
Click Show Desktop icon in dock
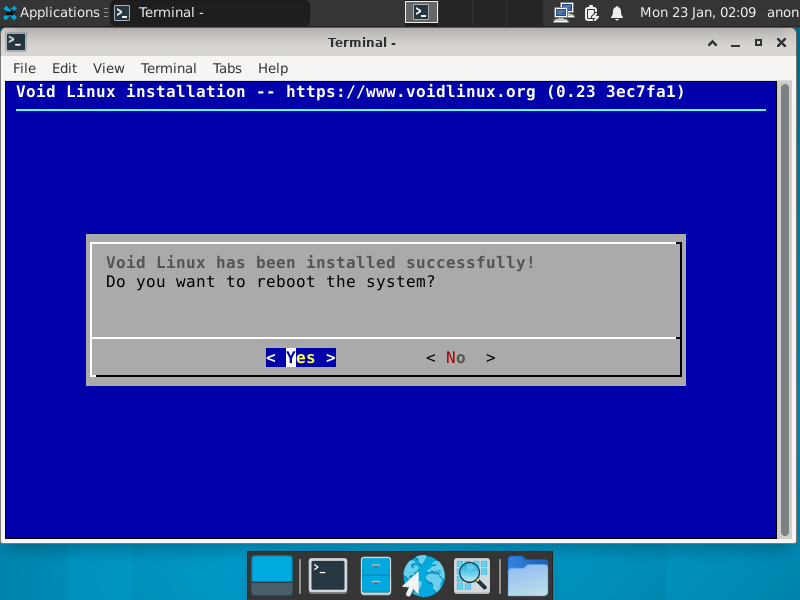coord(272,576)
